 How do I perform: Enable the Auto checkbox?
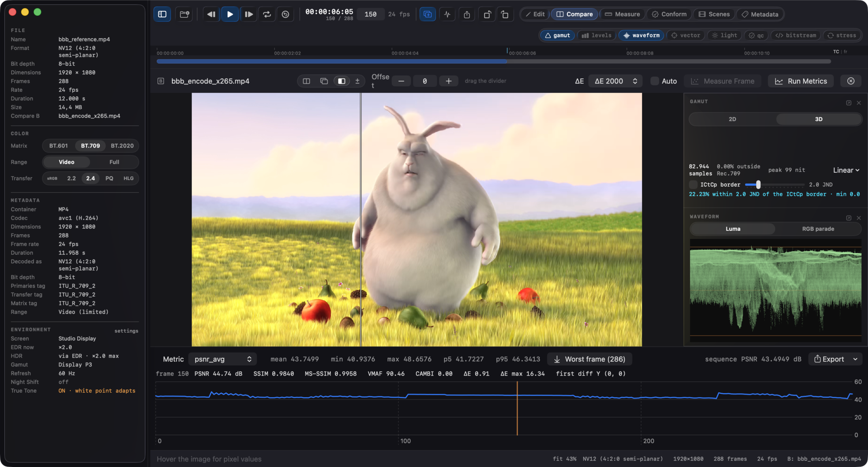point(655,81)
